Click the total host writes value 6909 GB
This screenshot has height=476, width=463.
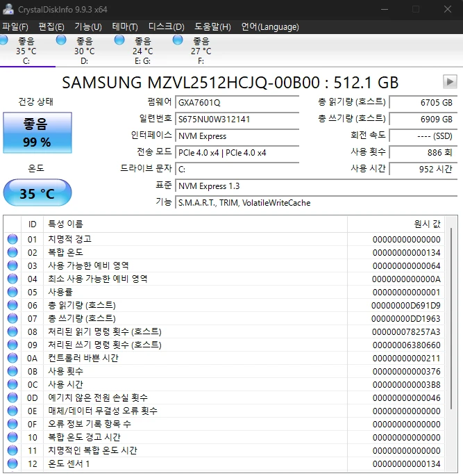423,119
